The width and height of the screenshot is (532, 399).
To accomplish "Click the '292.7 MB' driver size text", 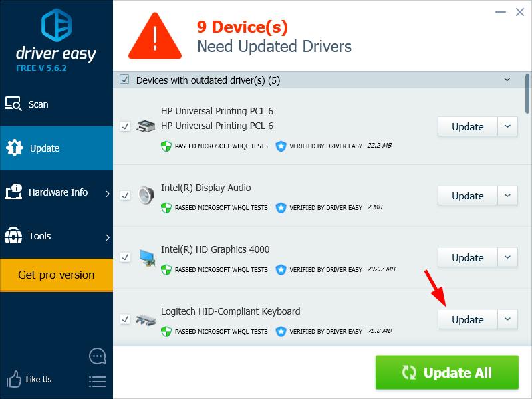I will coord(381,269).
